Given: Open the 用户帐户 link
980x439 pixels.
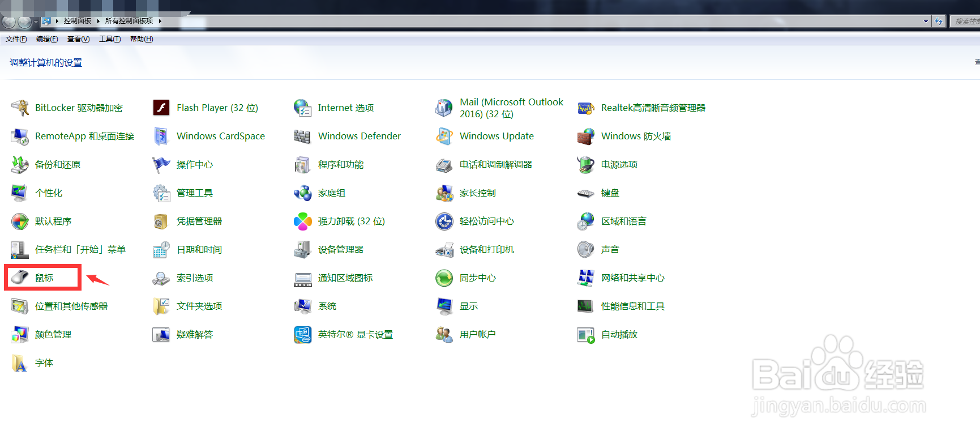Looking at the screenshot, I should [x=478, y=334].
